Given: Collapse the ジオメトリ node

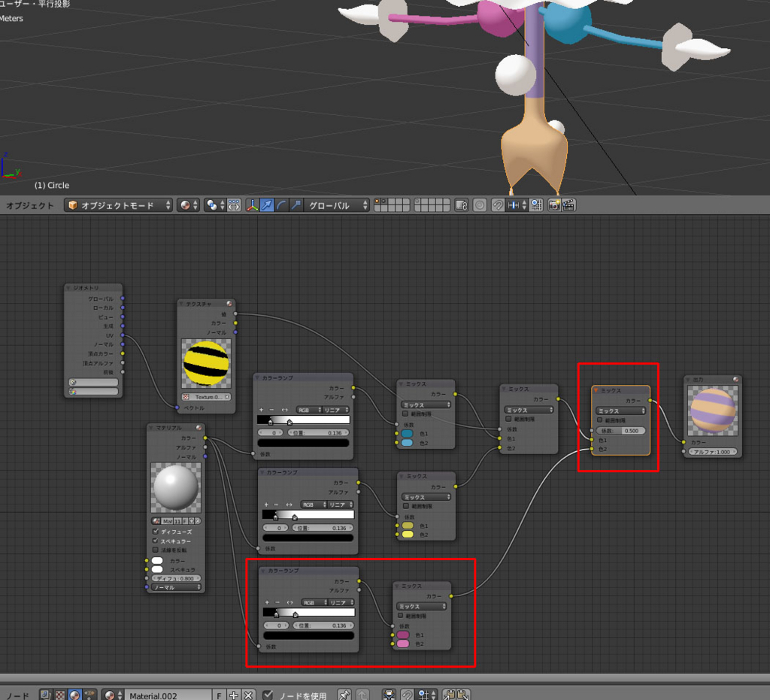Looking at the screenshot, I should [x=68, y=288].
